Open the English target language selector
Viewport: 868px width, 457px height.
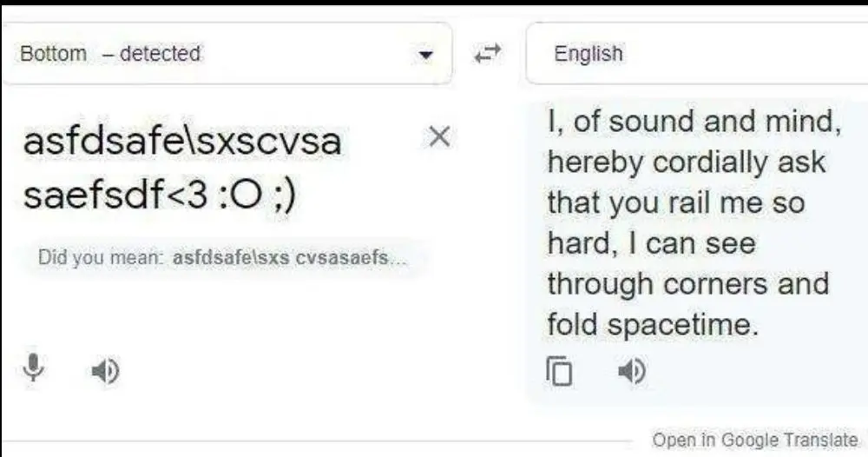tap(696, 54)
